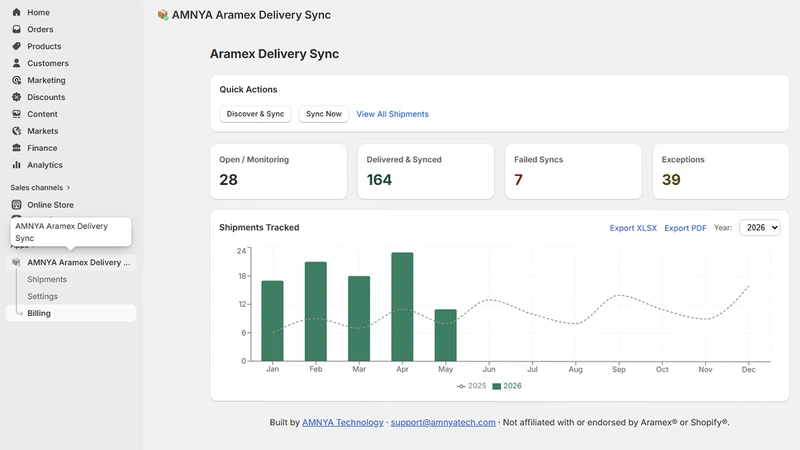The image size is (800, 450).
Task: Click the Mar bar in the chart
Action: click(x=359, y=319)
